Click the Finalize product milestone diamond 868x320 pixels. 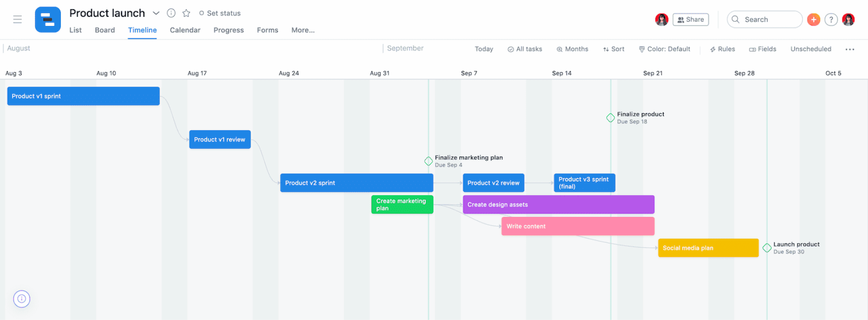610,118
